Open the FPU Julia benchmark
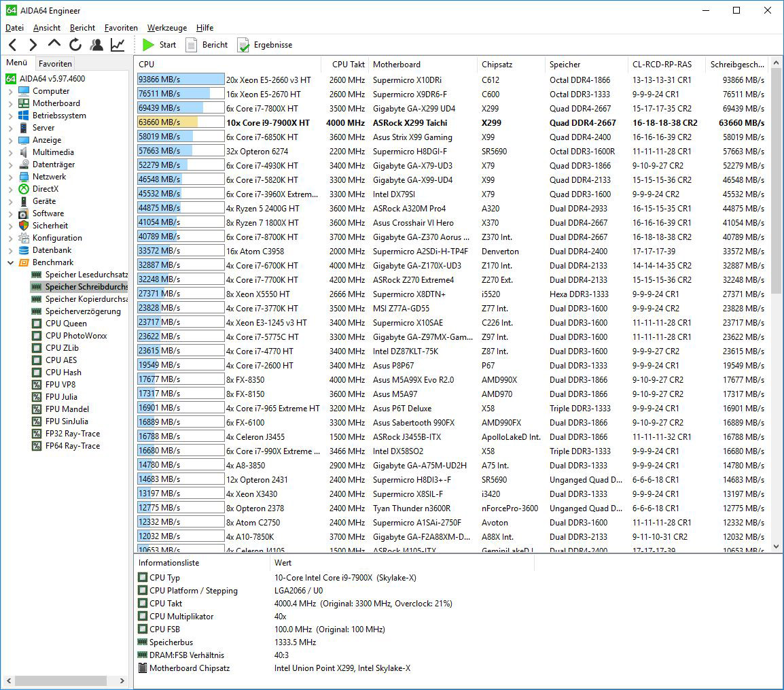This screenshot has height=690, width=784. point(54,397)
